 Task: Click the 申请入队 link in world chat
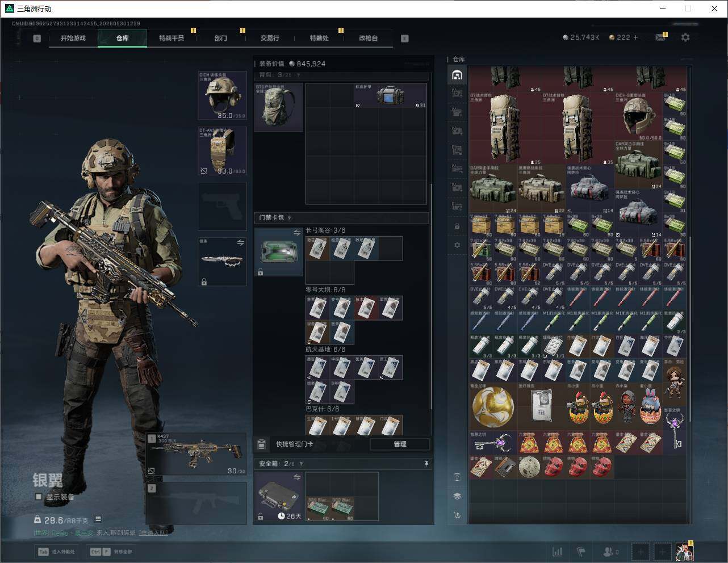[x=153, y=533]
